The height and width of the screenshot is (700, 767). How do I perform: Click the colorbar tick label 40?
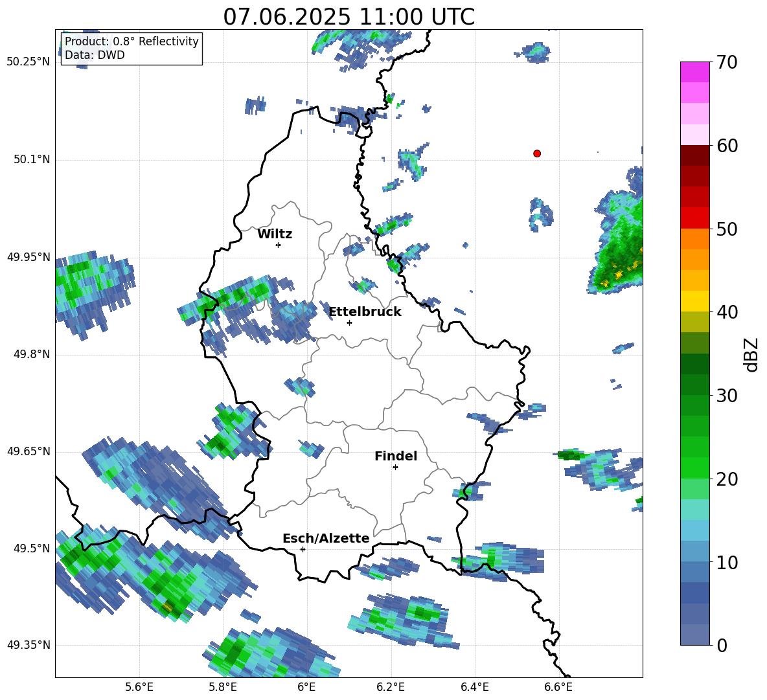727,312
